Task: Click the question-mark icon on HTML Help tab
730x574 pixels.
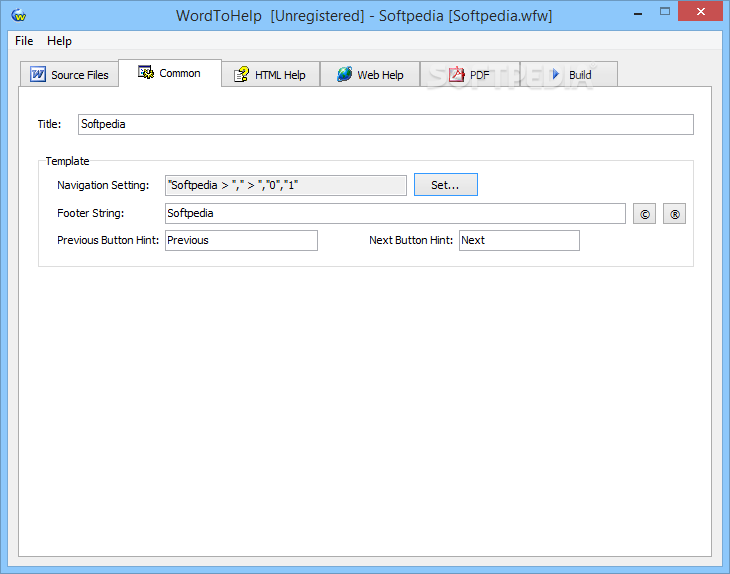Action: click(x=241, y=74)
